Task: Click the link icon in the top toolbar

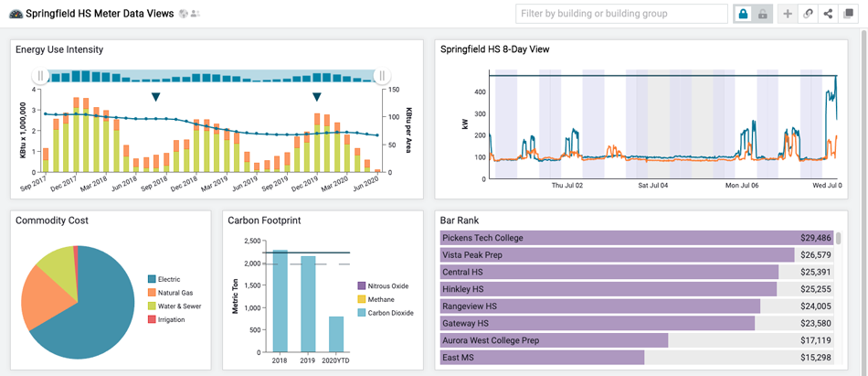Action: [x=808, y=14]
